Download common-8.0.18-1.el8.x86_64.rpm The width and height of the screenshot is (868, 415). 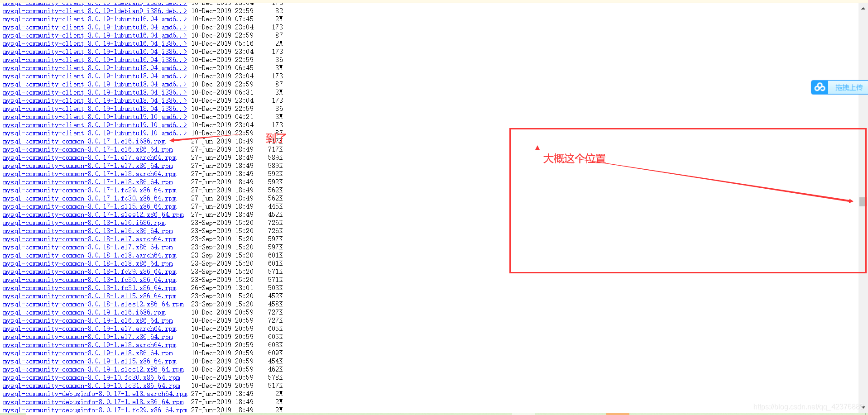[88, 263]
